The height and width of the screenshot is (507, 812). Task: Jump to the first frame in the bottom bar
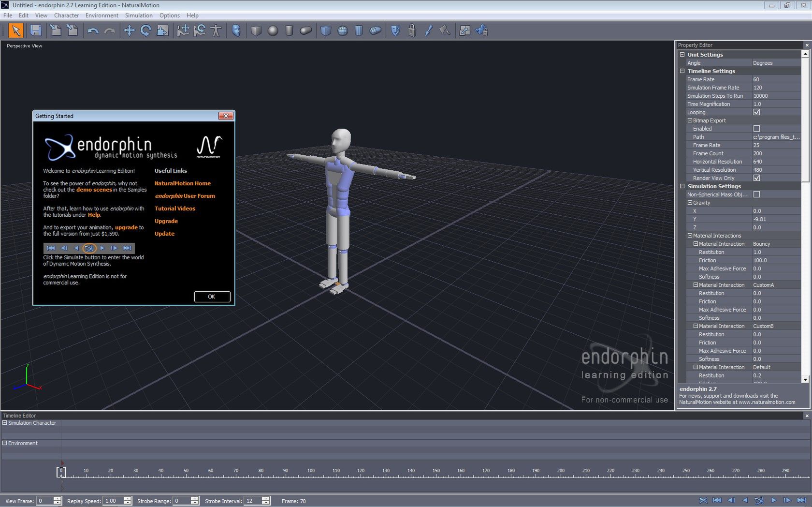(x=717, y=501)
